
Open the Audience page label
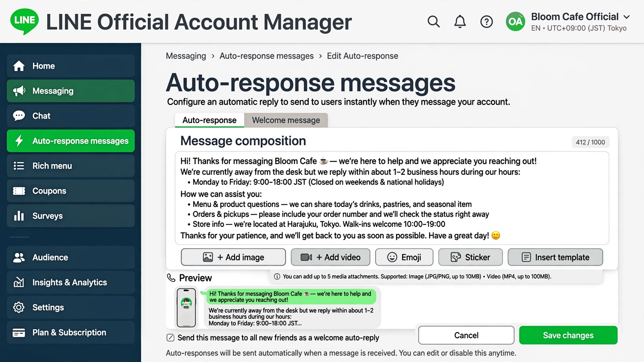point(50,257)
